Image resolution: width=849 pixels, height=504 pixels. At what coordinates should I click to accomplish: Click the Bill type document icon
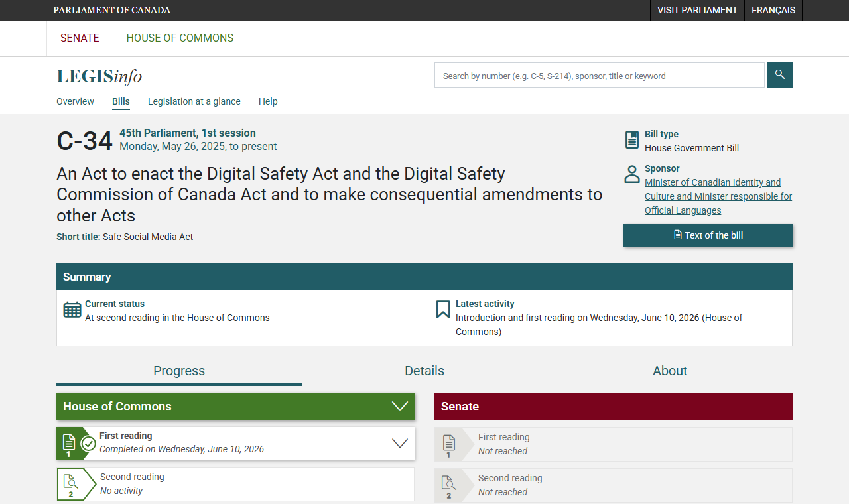[x=632, y=140]
